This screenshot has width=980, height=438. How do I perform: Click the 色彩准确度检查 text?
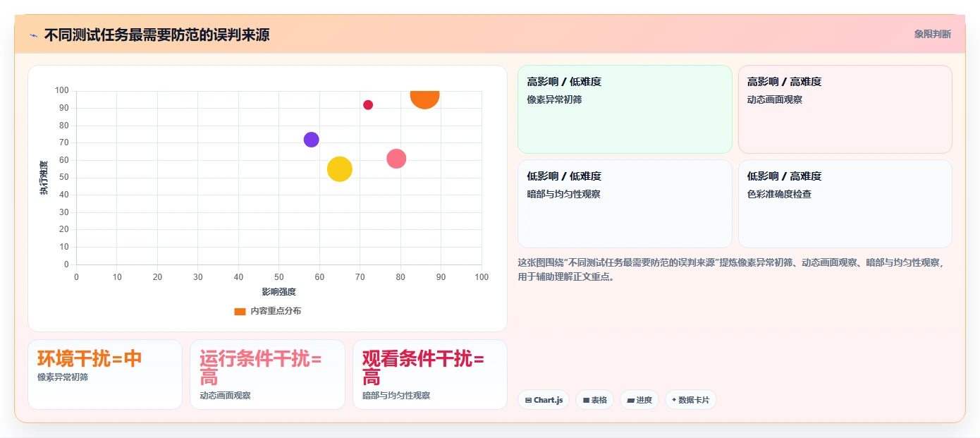(x=779, y=194)
